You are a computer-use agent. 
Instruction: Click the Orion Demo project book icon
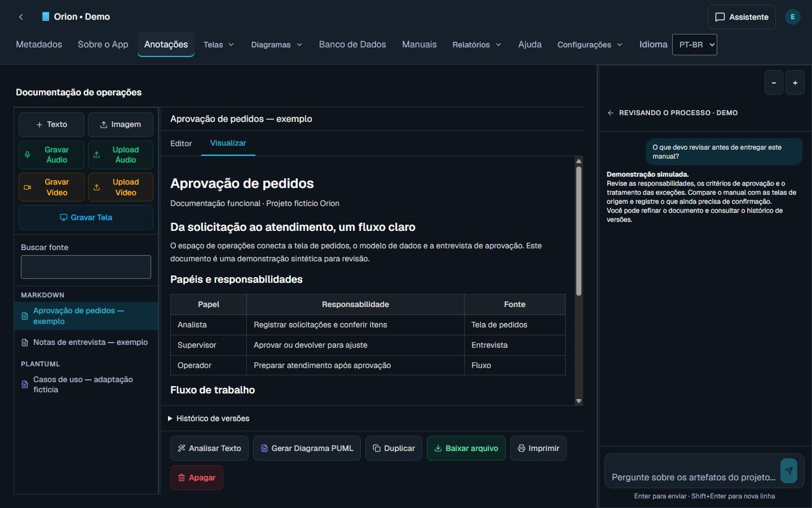click(46, 17)
